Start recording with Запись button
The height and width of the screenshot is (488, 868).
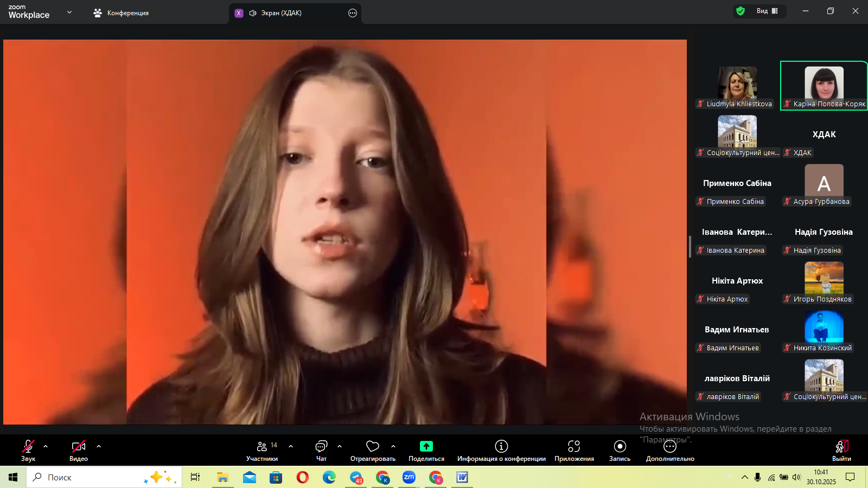620,446
